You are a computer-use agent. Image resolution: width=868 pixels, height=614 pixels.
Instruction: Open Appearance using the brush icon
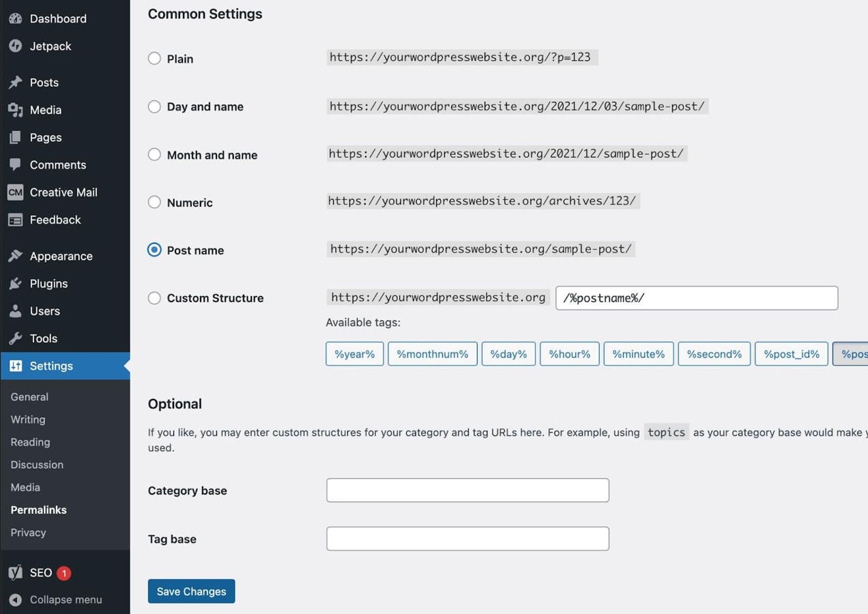pyautogui.click(x=15, y=256)
